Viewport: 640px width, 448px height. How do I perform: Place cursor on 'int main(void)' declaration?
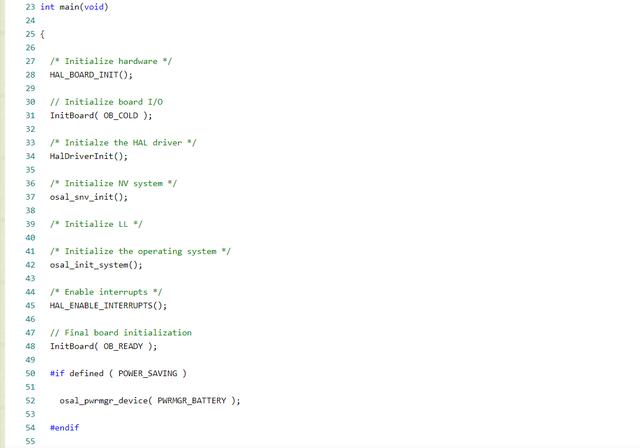point(74,7)
